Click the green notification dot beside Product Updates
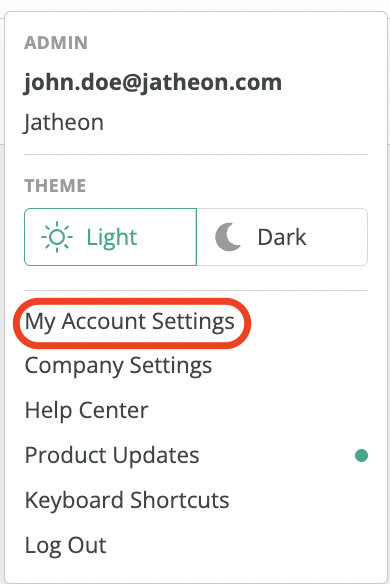 point(361,455)
